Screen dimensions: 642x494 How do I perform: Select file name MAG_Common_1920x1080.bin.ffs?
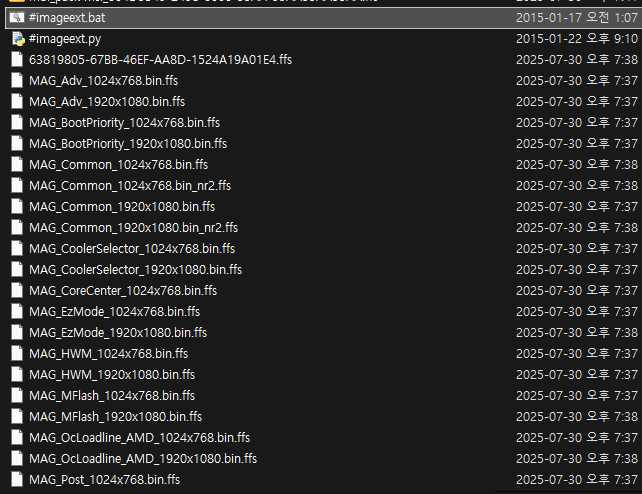tap(122, 207)
